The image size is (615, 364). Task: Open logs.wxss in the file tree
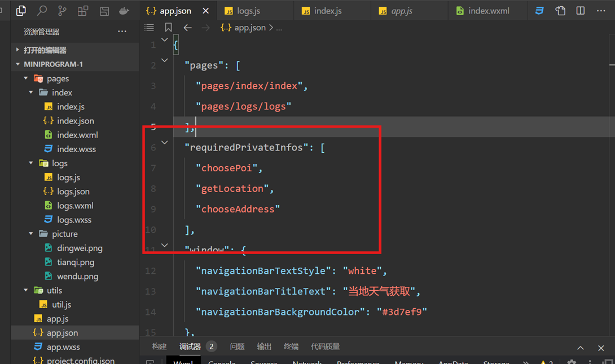pyautogui.click(x=74, y=219)
